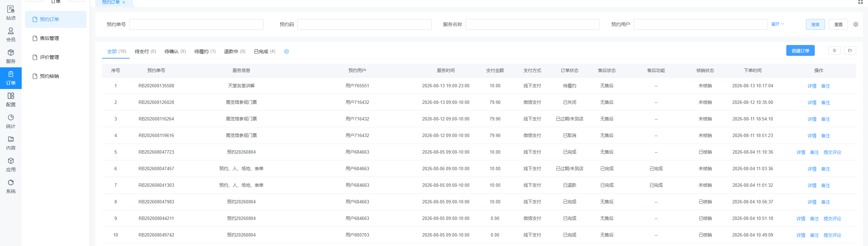
Task: Click the 服务时间 column header
Action: pyautogui.click(x=446, y=70)
